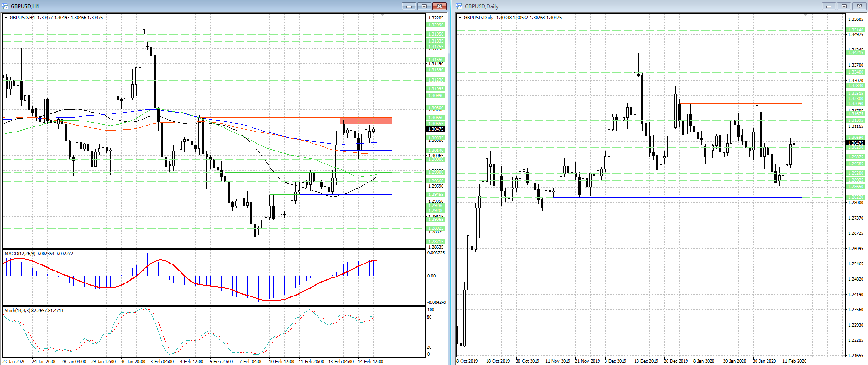Viewport: 868px width, 365px height.
Task: Click the 11 Feb 2020 date label
Action: (794, 361)
